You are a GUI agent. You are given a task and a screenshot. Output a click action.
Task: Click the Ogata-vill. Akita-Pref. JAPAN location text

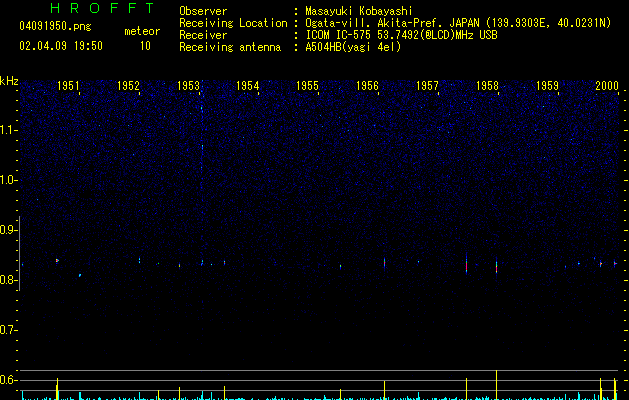point(458,23)
